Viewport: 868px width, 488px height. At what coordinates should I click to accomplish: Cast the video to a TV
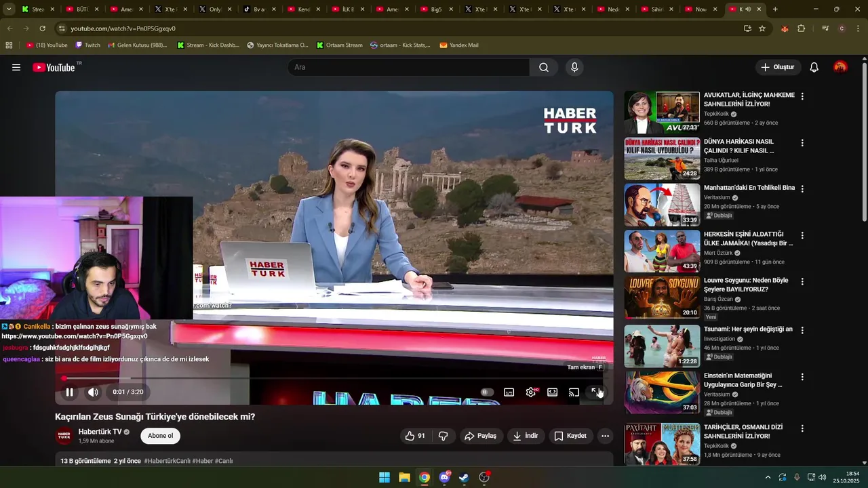click(574, 392)
